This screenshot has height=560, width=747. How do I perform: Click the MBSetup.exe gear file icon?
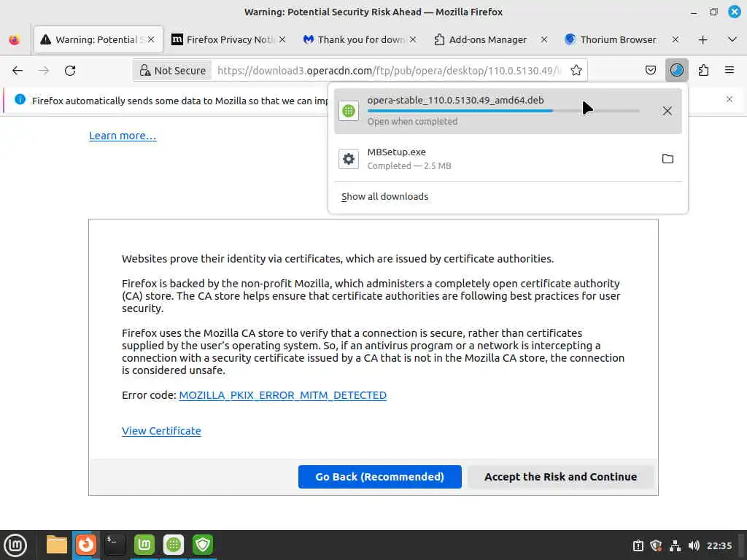349,159
